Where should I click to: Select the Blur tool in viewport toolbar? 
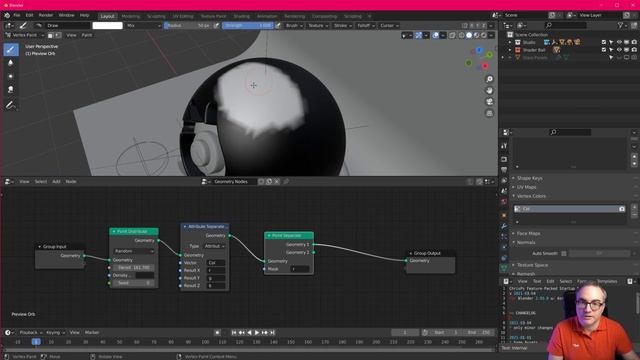click(11, 63)
